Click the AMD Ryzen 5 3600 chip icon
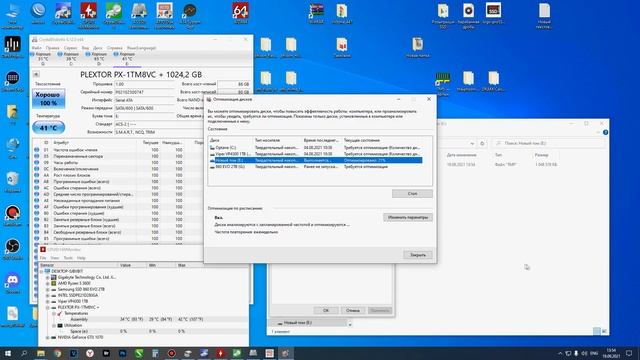This screenshot has width=640, height=360. click(53, 283)
